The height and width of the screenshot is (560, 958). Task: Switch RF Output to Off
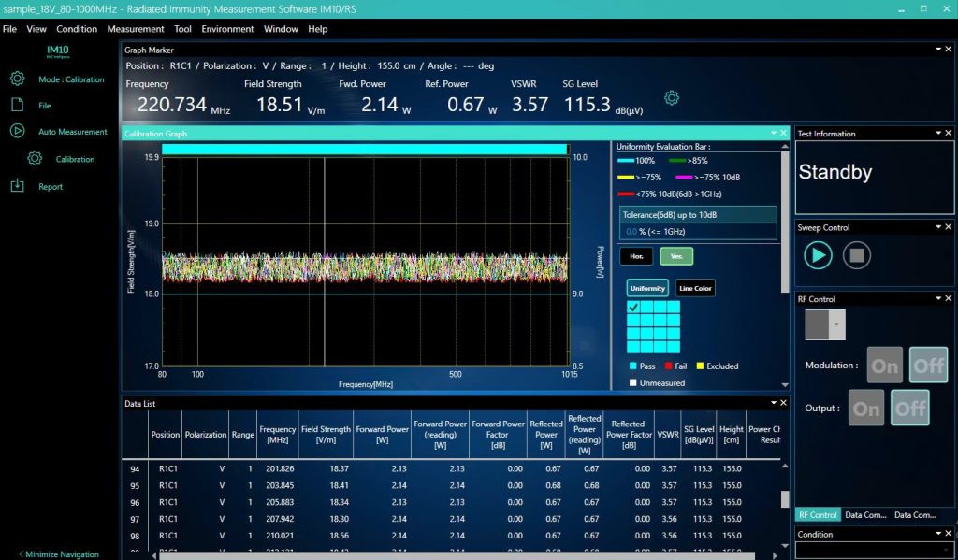tap(909, 409)
